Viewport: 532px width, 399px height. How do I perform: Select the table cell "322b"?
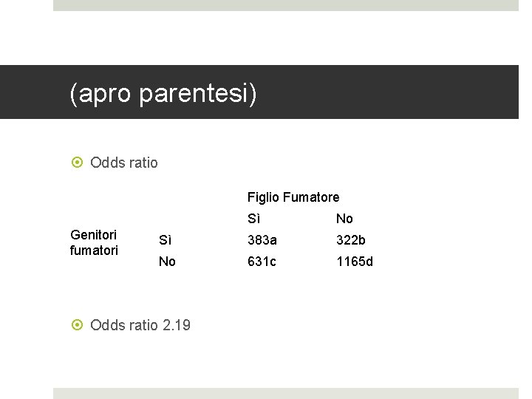pyautogui.click(x=351, y=240)
